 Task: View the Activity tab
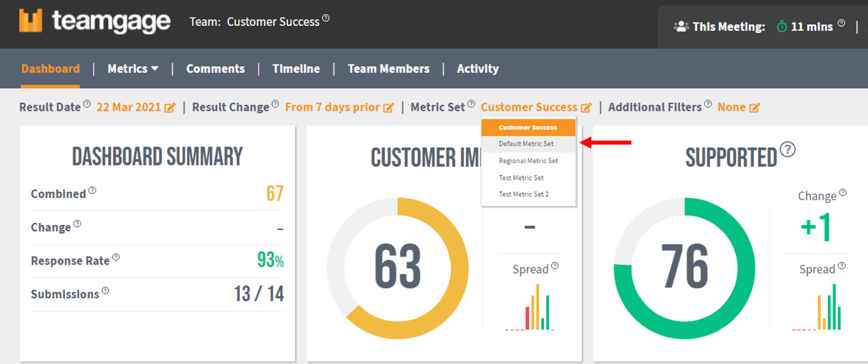[478, 69]
